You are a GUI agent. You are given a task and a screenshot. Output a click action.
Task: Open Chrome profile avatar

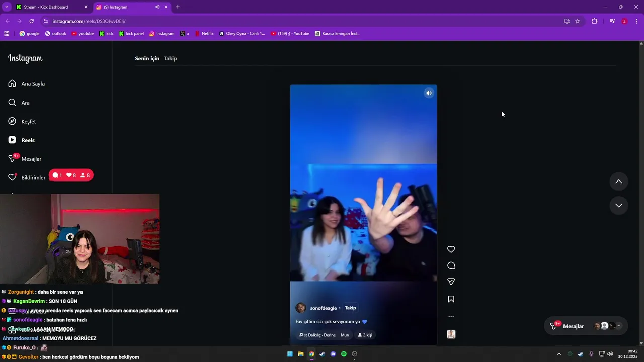[624, 21]
